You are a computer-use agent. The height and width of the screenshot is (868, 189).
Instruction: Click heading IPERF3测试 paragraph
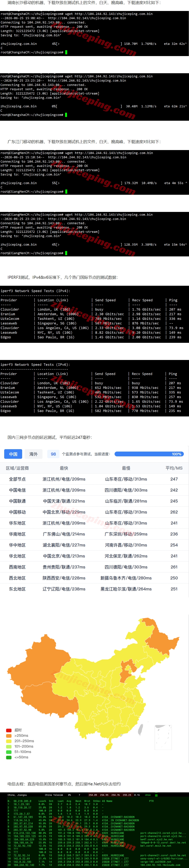click(x=63, y=277)
